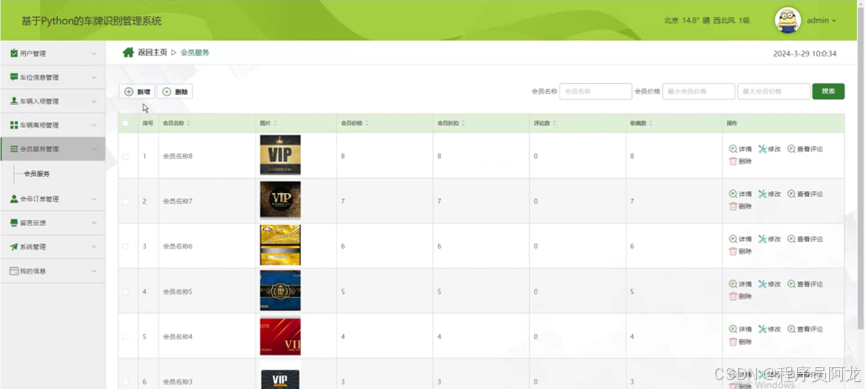Open the red VIP card thumbnail of 会员名称4
Image resolution: width=865 pixels, height=389 pixels.
pyautogui.click(x=280, y=336)
